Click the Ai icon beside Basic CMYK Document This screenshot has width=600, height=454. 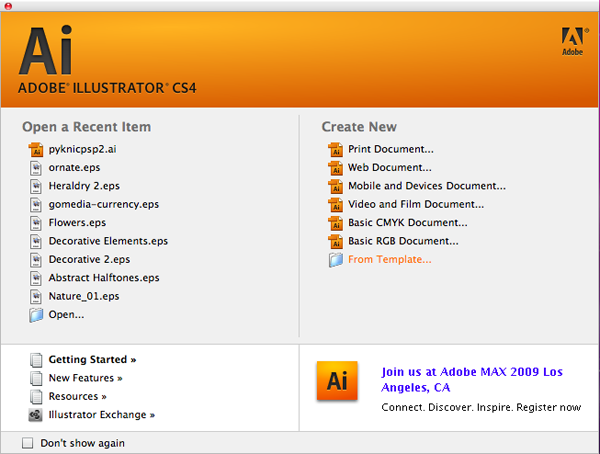pos(336,223)
